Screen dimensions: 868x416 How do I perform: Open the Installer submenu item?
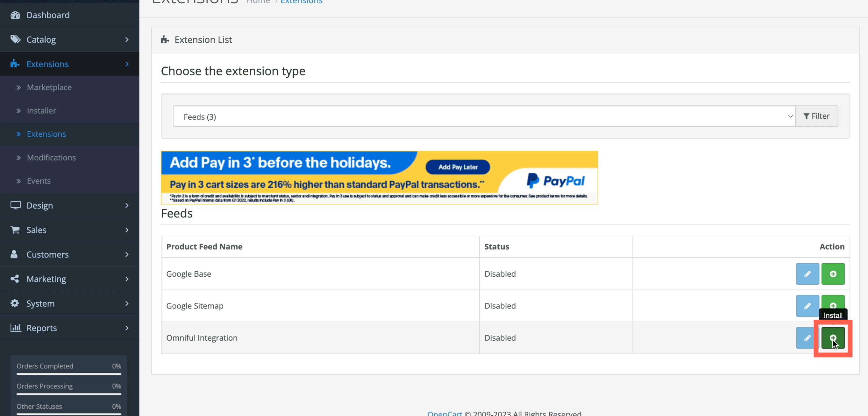[x=41, y=111]
